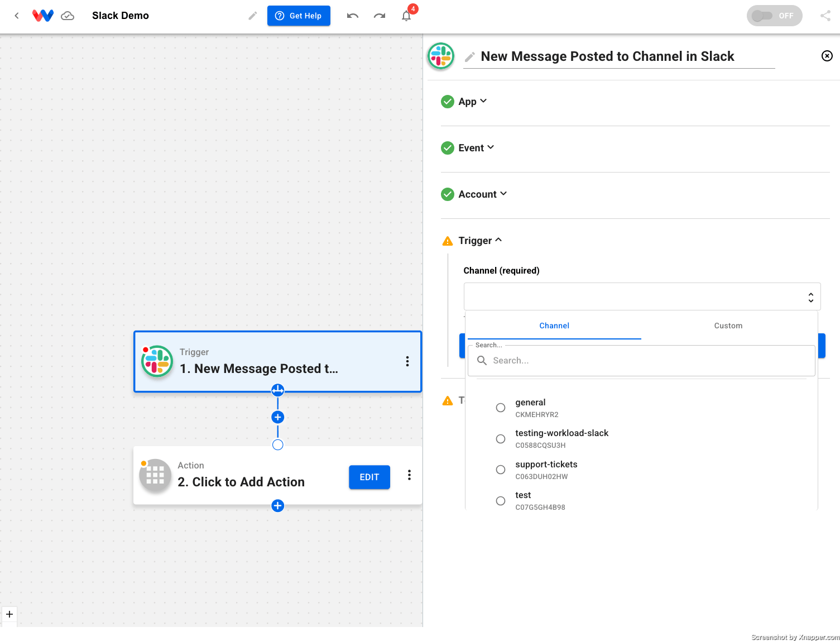Rename step using pencil beside panel title

coord(470,57)
